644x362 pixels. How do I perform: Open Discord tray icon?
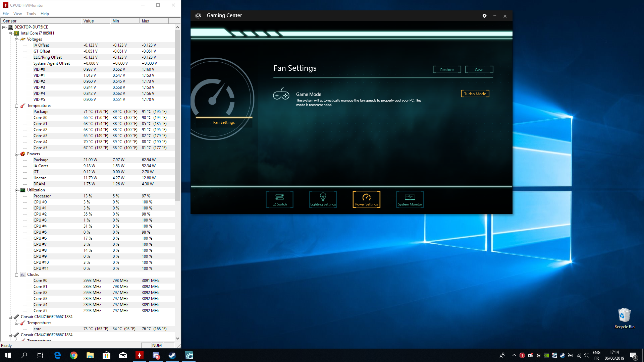[x=530, y=355]
